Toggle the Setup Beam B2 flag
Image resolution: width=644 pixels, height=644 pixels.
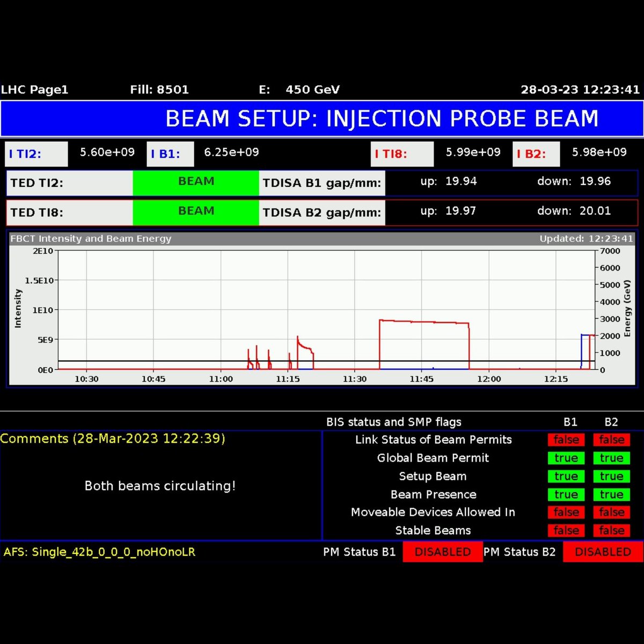pos(611,476)
